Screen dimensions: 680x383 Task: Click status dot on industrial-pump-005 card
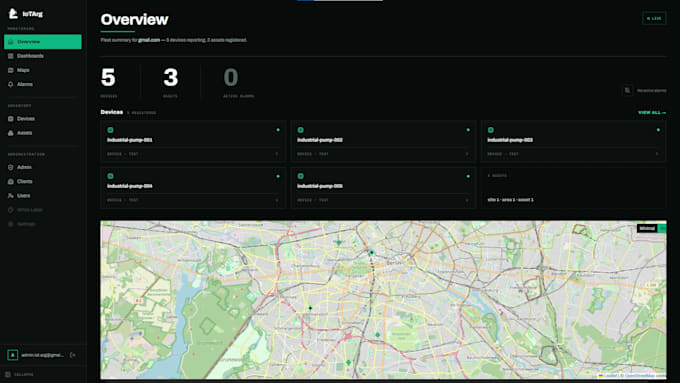[468, 176]
